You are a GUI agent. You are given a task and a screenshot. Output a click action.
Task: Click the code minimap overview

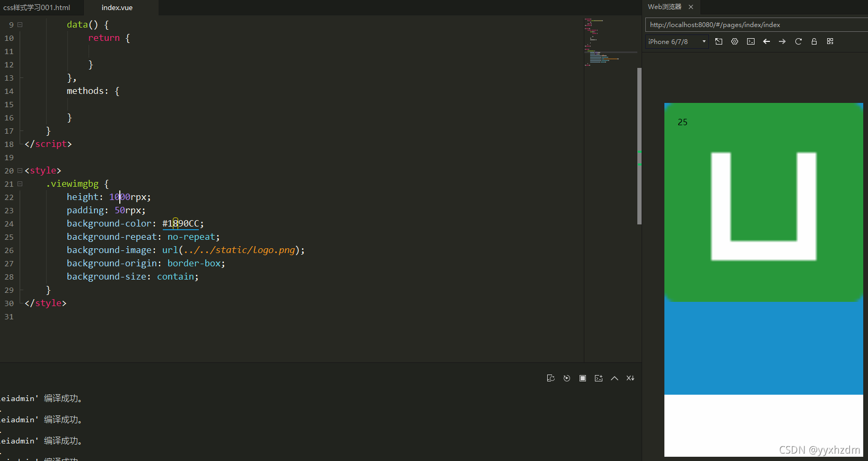click(x=610, y=42)
